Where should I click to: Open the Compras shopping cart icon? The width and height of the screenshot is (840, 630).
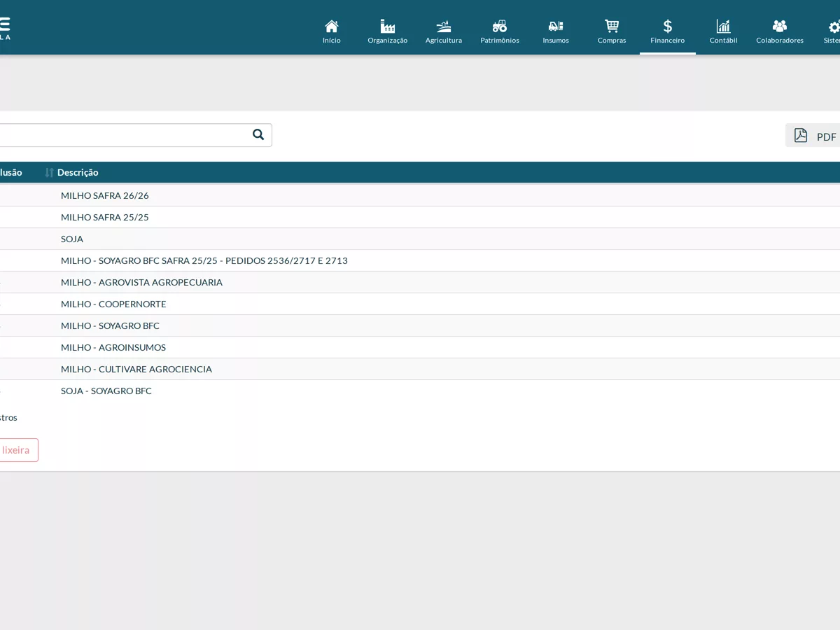pos(612,26)
